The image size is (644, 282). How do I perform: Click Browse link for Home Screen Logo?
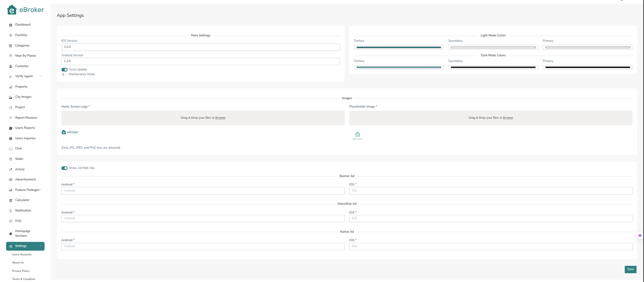220,118
